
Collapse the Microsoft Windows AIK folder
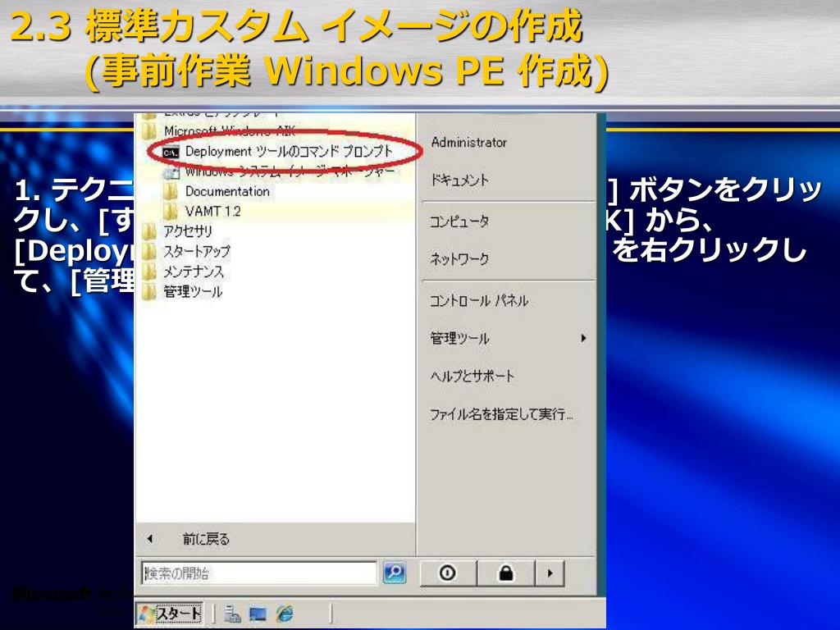220,131
